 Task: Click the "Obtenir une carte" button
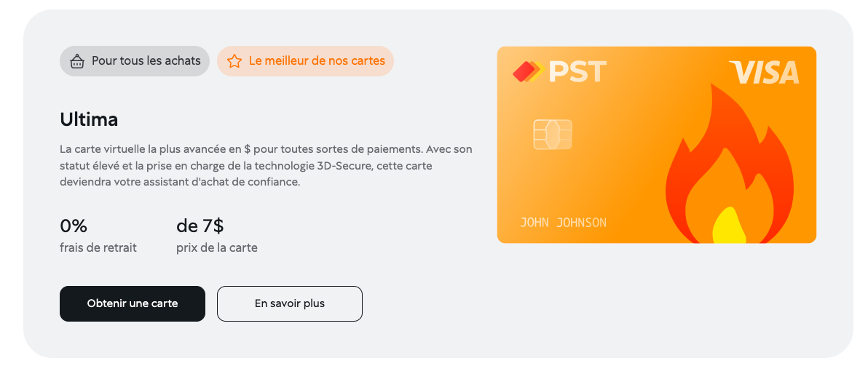coord(133,303)
